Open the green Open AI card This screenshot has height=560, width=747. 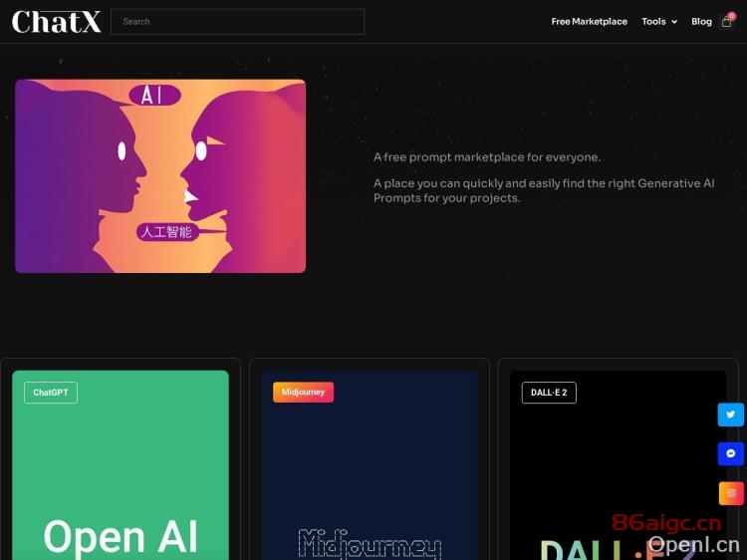(x=121, y=465)
